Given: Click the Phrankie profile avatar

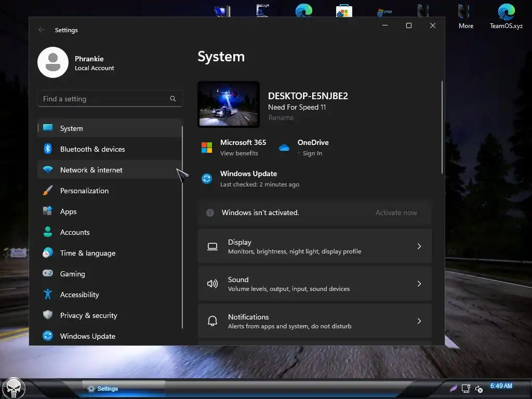Looking at the screenshot, I should 53,62.
